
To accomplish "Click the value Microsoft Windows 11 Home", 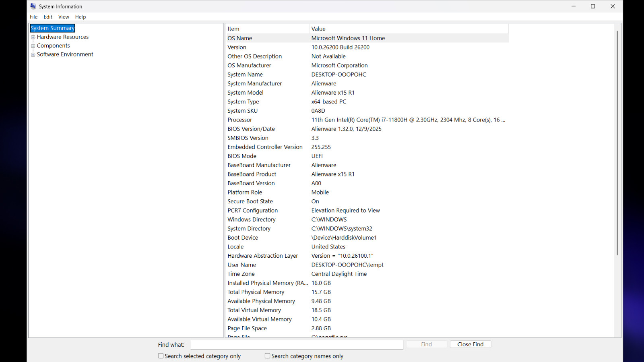I will tap(348, 38).
